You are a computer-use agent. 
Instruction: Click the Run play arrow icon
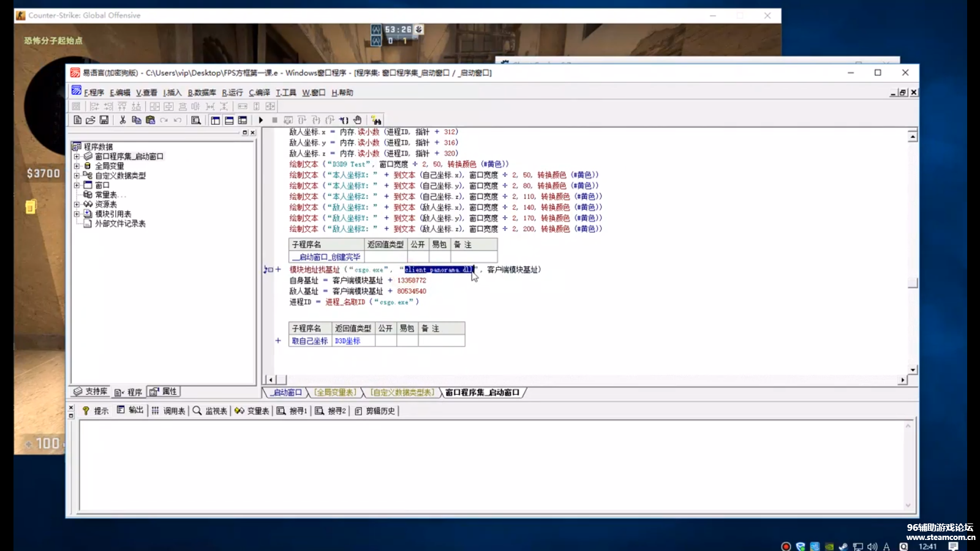261,120
